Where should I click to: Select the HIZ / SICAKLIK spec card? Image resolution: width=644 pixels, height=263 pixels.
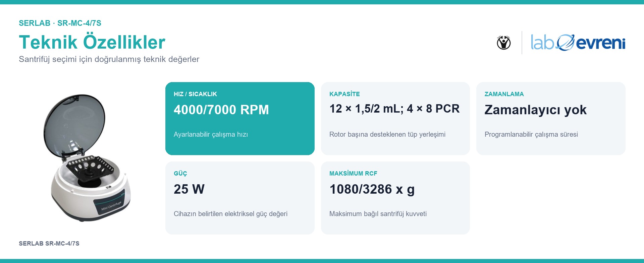(x=240, y=119)
